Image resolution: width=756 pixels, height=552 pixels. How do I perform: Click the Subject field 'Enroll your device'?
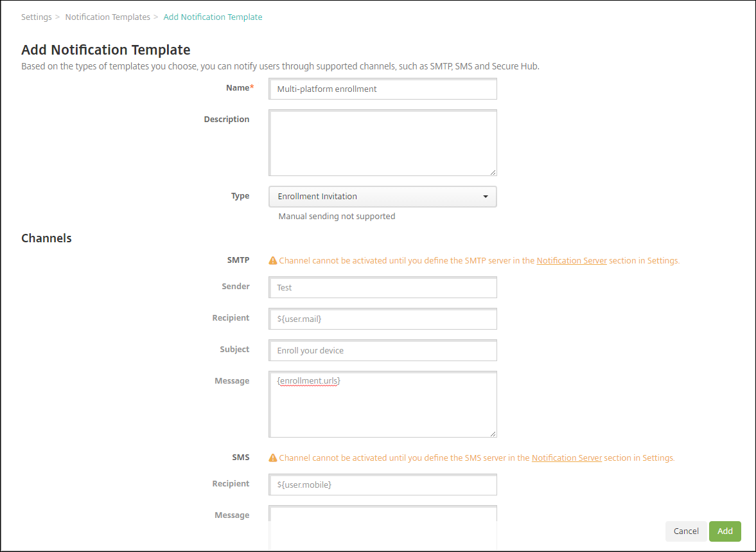pos(382,350)
